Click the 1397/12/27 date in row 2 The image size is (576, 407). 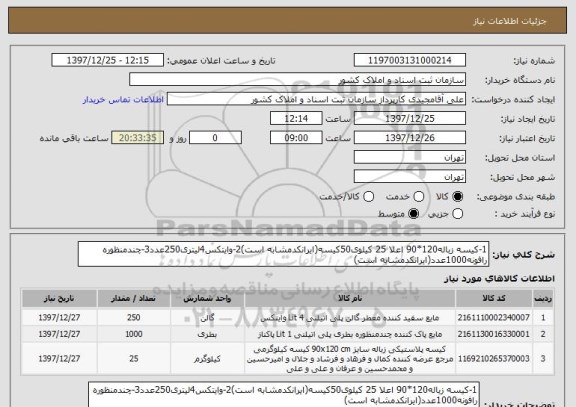(x=59, y=334)
